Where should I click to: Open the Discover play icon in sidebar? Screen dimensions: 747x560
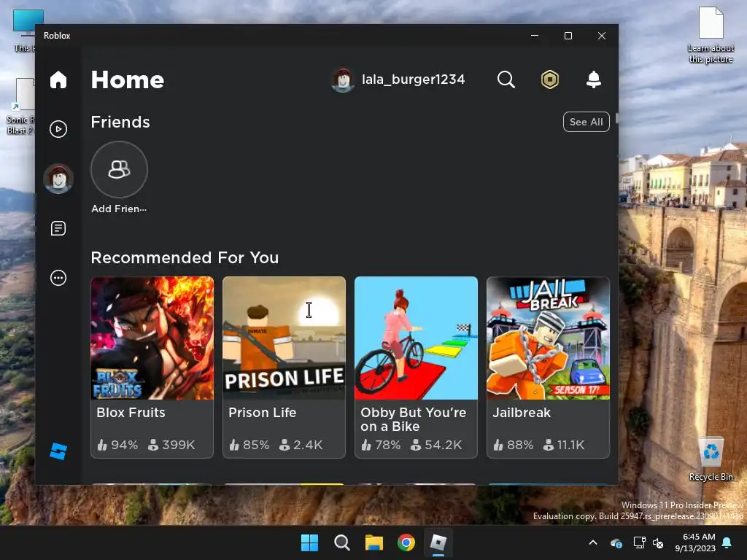(58, 129)
